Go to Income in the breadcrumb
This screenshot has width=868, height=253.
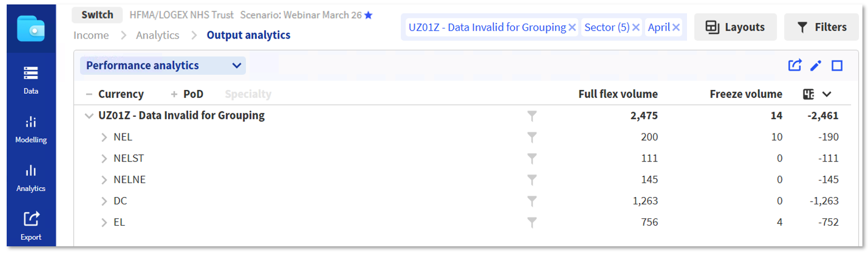click(91, 35)
